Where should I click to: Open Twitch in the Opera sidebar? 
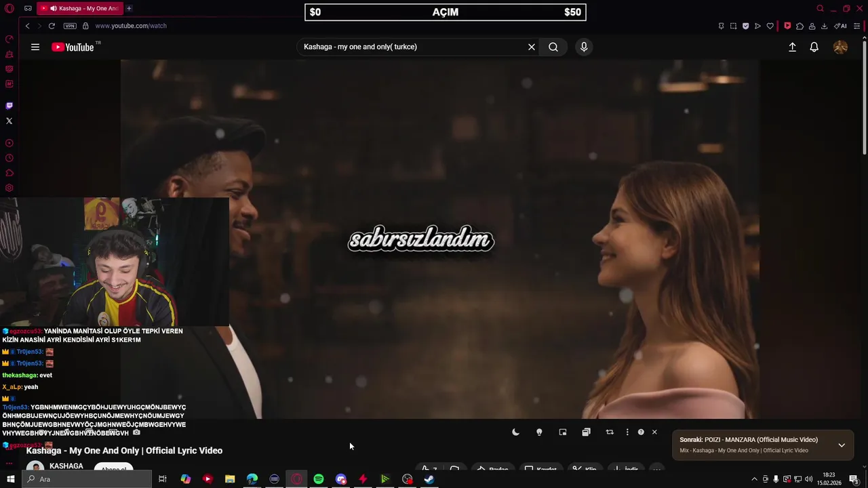click(x=9, y=106)
